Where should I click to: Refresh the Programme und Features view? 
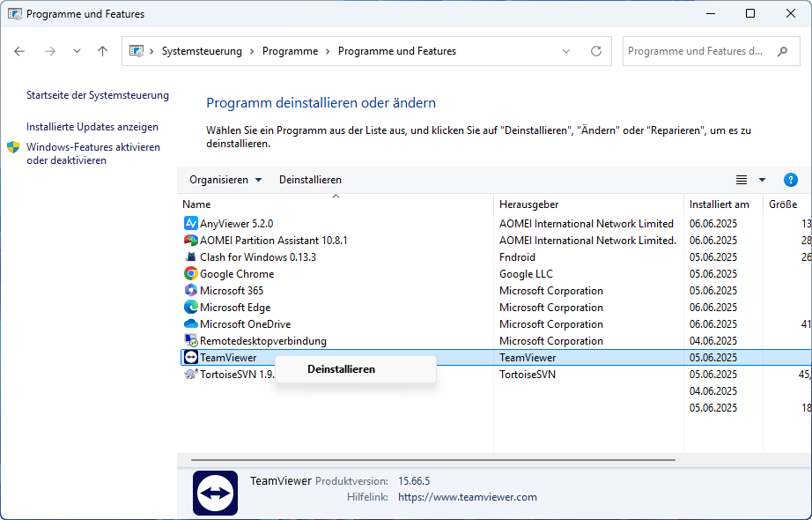point(596,51)
